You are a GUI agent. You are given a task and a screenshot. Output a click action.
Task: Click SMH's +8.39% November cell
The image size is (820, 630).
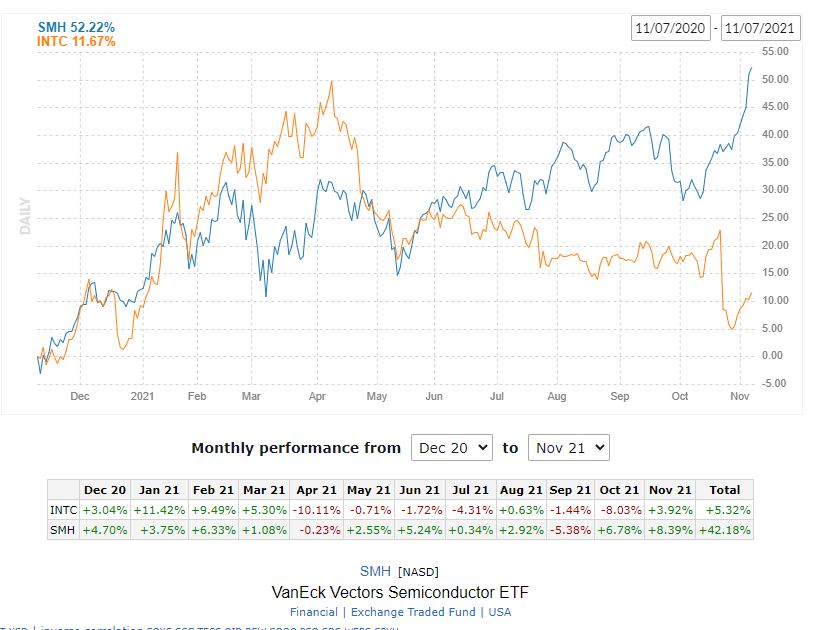[668, 530]
